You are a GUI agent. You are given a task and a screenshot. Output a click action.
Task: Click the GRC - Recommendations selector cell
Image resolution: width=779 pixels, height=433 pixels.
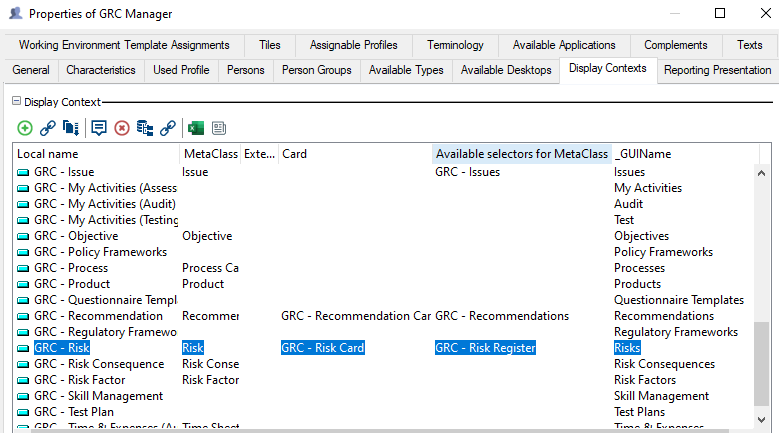(502, 316)
